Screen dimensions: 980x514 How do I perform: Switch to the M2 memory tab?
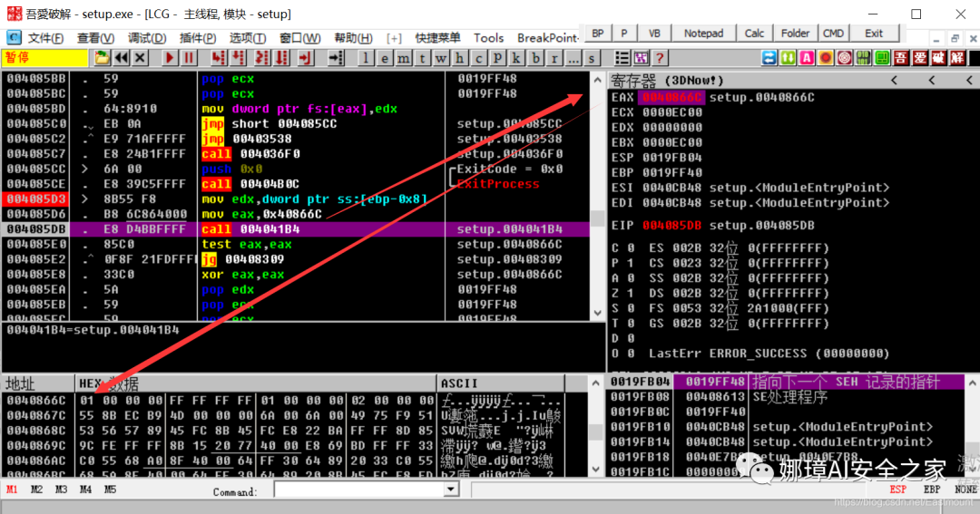(36, 490)
